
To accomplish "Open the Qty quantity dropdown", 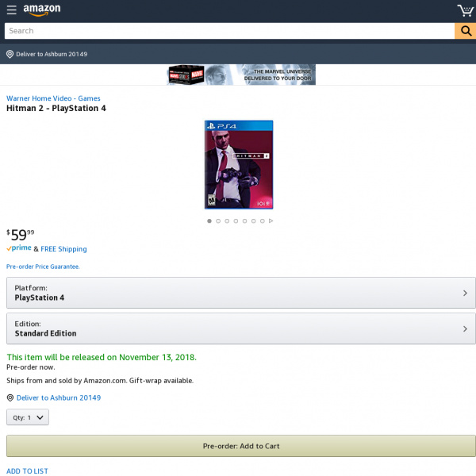I will (28, 417).
